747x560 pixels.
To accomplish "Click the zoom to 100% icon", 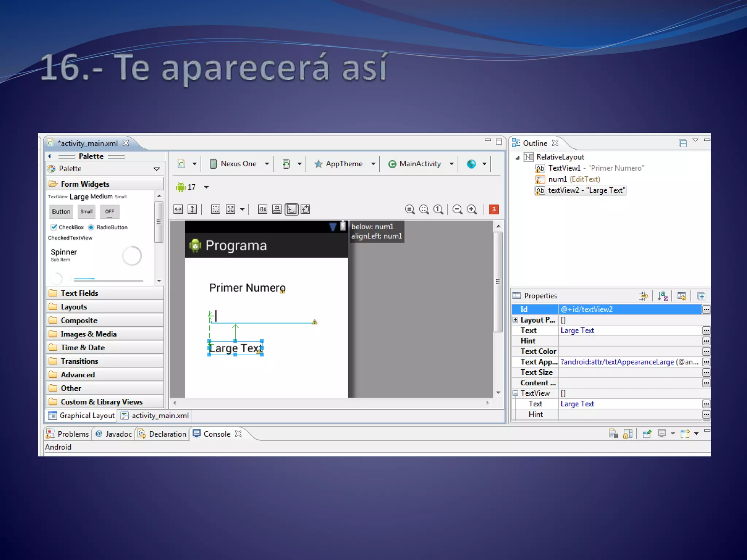I will coord(438,209).
